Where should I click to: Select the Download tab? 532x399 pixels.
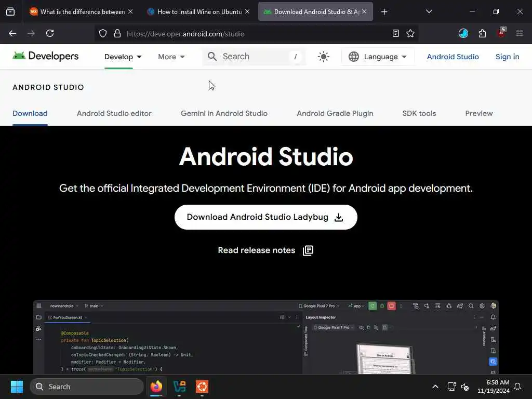click(x=30, y=113)
